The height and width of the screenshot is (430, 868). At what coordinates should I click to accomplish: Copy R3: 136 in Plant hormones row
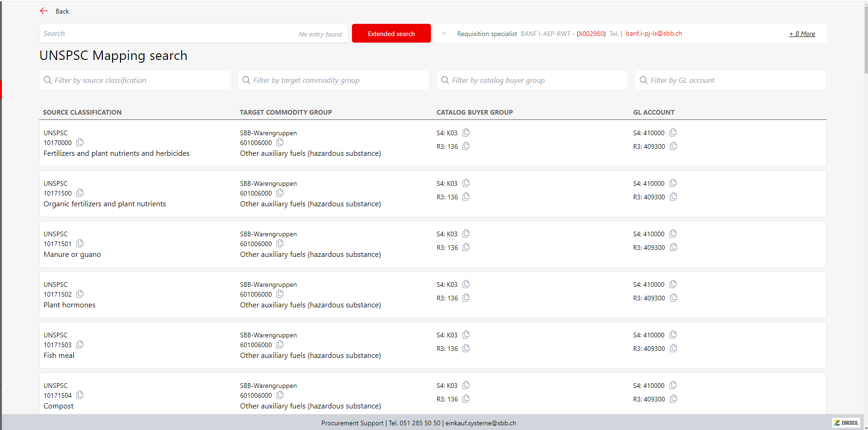point(466,298)
